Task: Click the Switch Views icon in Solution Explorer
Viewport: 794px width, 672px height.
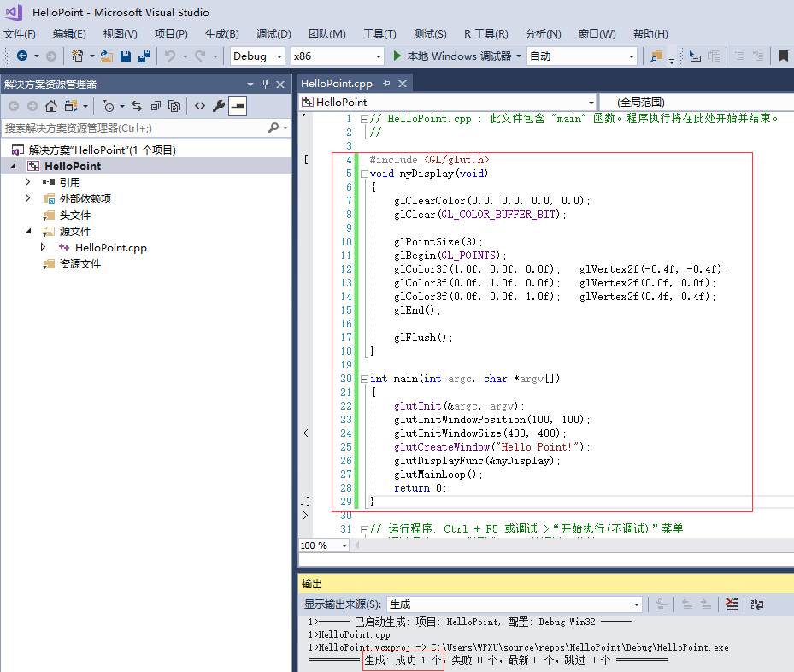Action: click(x=71, y=106)
